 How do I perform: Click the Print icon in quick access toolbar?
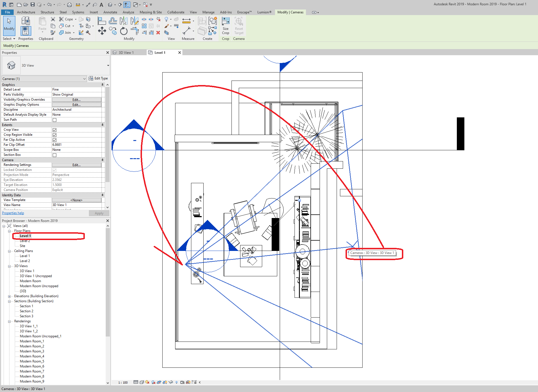point(69,4)
